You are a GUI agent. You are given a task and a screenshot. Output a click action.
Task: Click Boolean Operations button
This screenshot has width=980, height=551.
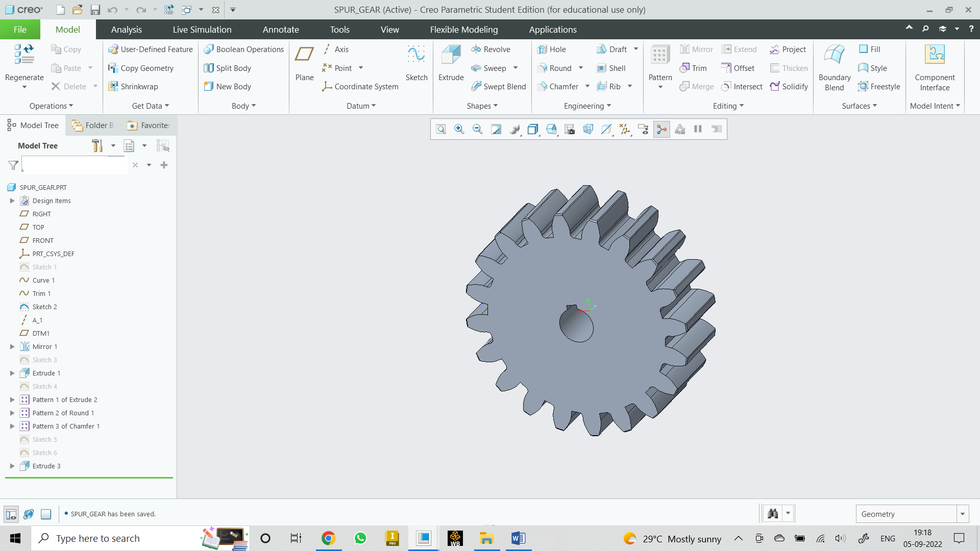243,49
